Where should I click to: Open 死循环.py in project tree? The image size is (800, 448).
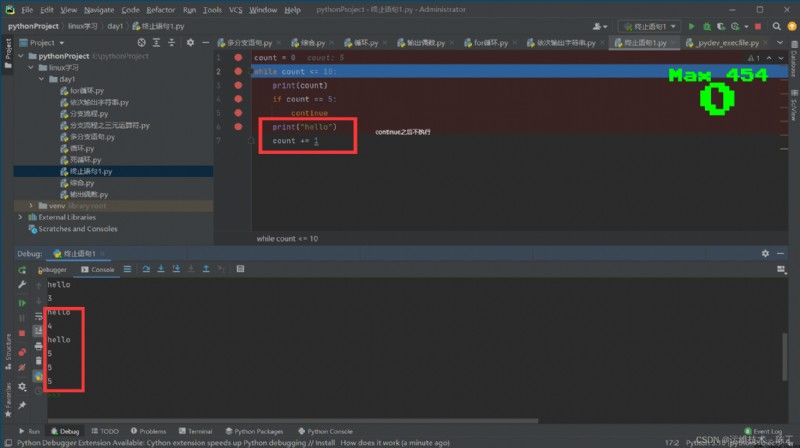point(85,160)
